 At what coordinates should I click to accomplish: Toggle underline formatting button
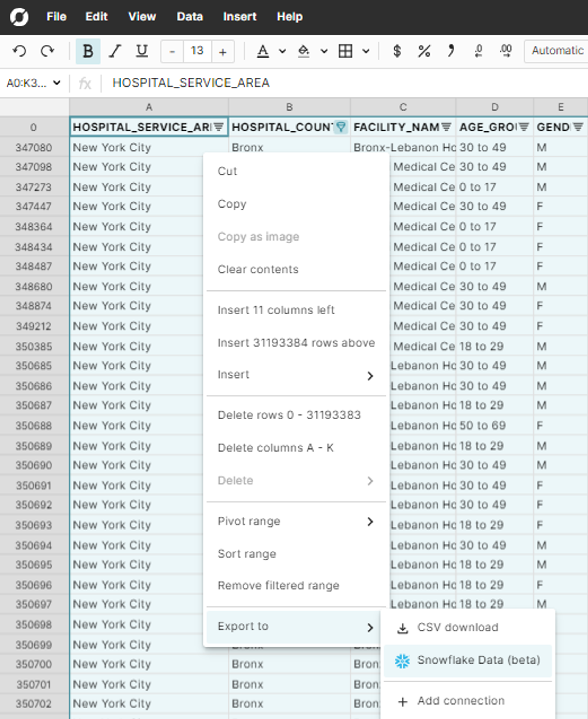point(142,51)
